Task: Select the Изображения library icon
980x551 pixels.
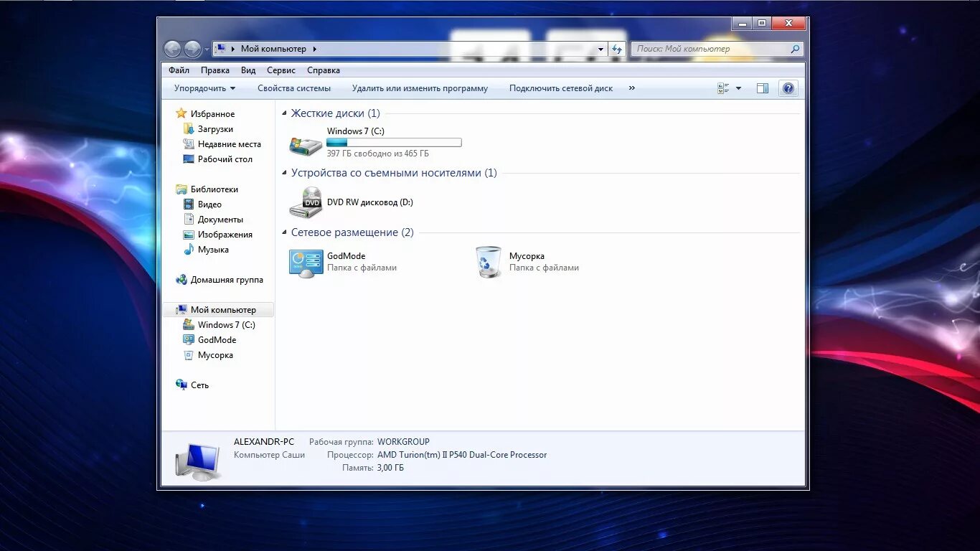Action: (x=189, y=235)
